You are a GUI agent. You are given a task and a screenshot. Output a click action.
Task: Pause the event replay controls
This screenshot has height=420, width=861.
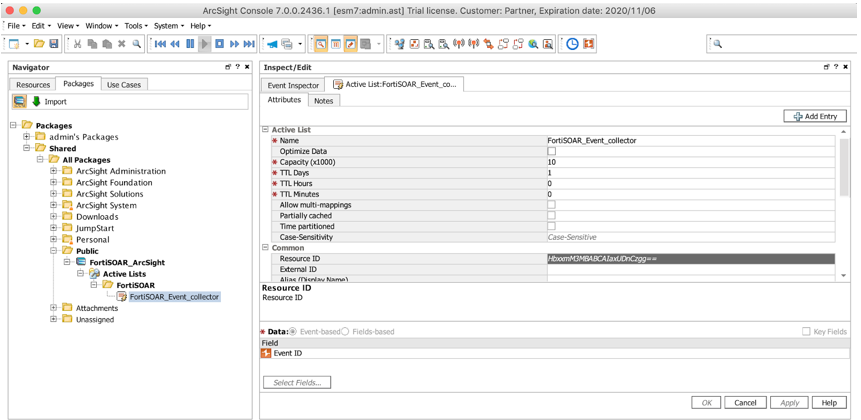coord(190,44)
